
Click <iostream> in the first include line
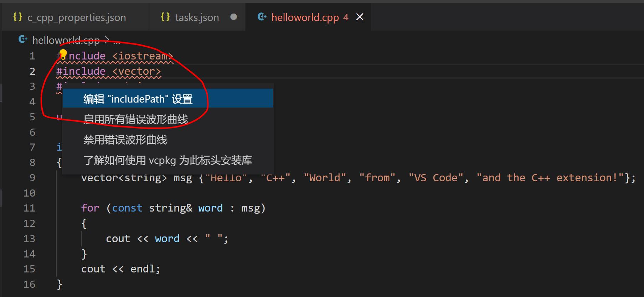click(143, 56)
